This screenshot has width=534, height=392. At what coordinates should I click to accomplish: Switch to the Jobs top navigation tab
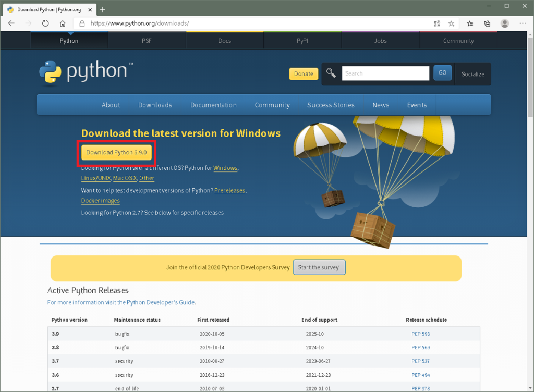coord(380,41)
